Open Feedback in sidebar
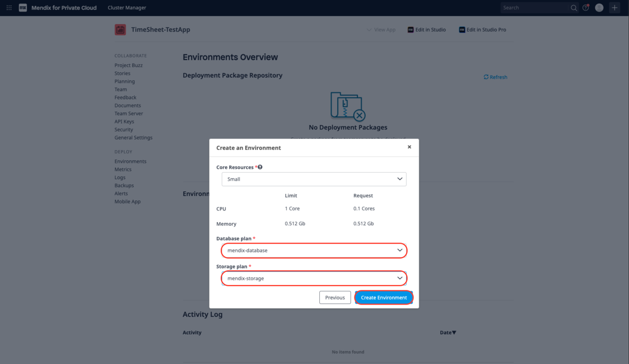Viewport: 629px width, 364px height. [125, 97]
